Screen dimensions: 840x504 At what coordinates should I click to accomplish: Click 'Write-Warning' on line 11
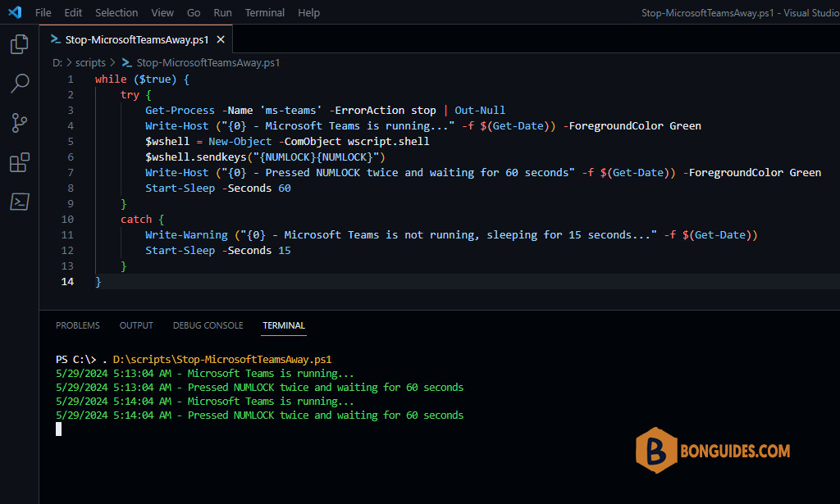[186, 235]
